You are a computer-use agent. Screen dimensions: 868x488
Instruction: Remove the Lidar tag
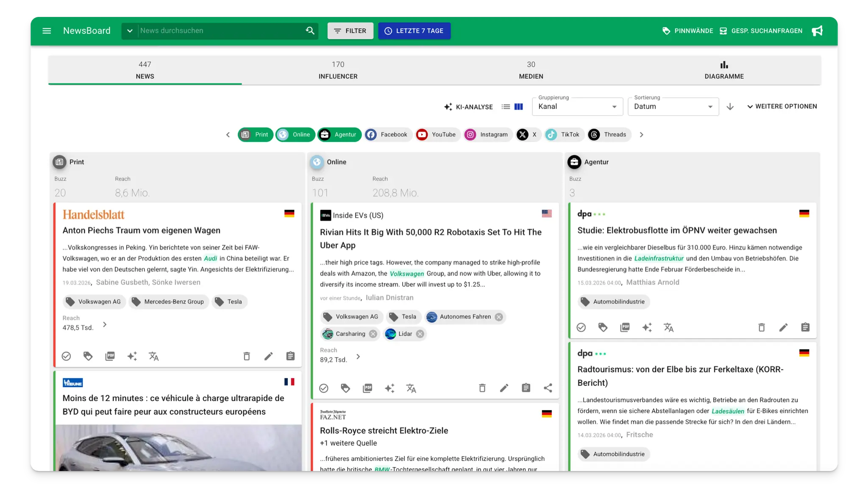420,334
